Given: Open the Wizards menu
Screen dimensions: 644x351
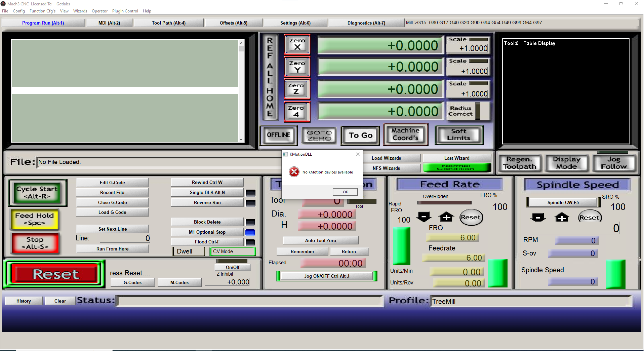Looking at the screenshot, I should click(80, 11).
